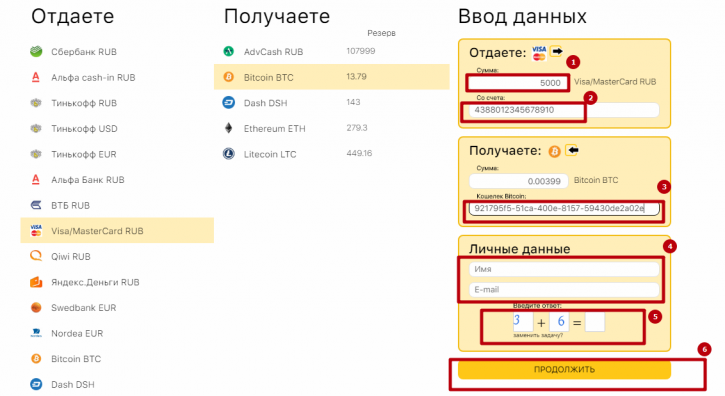Click the Bitcoin BTC icon in the give list
The width and height of the screenshot is (725, 396).
tap(36, 359)
